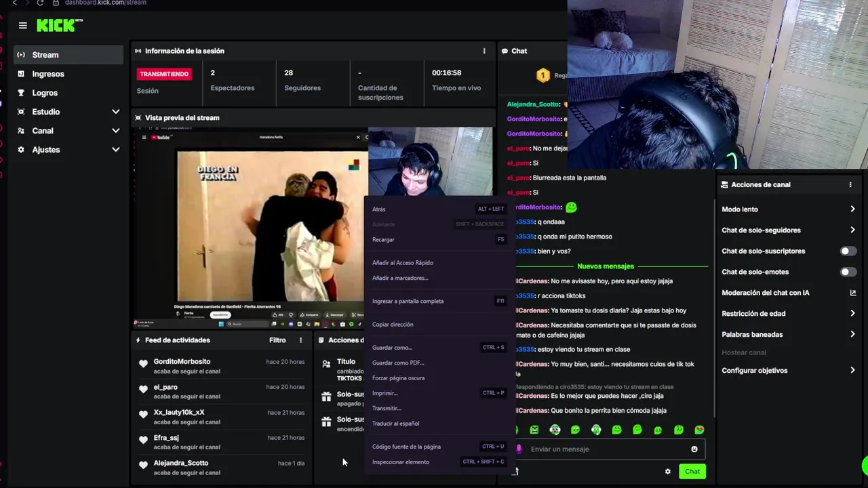
Task: Open Restricción de edad options arrow
Action: (852, 314)
